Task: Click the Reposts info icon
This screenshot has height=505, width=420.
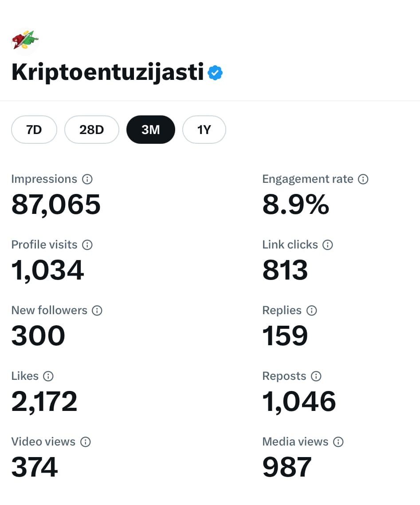Action: pyautogui.click(x=316, y=376)
